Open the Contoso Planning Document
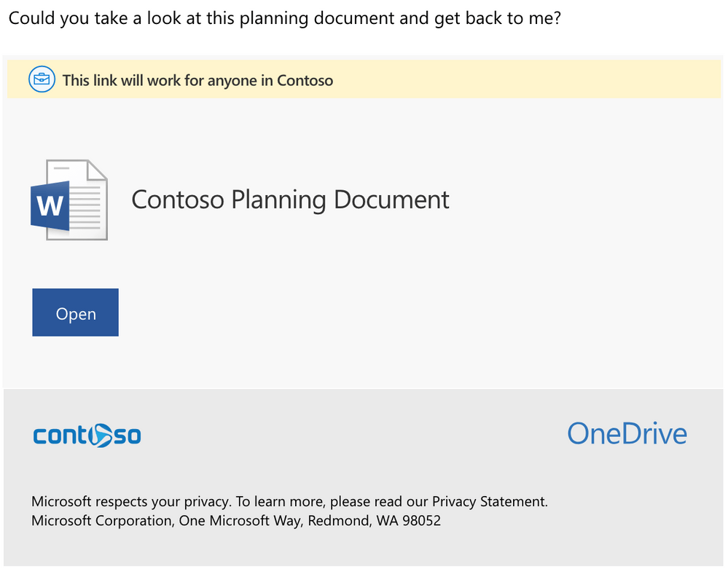 point(75,312)
